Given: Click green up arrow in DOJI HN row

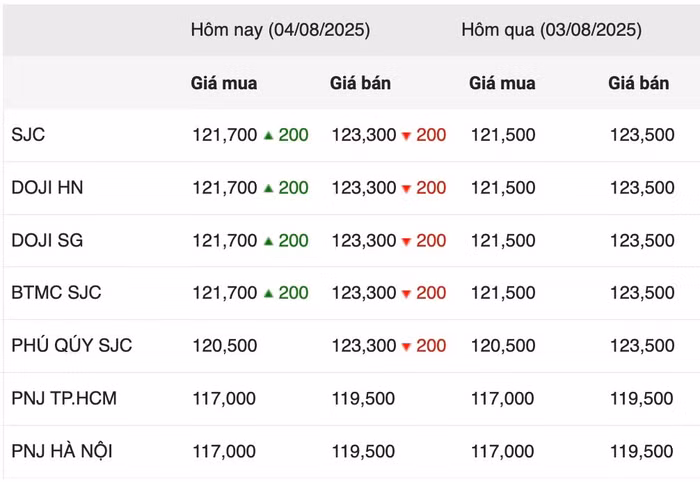Looking at the screenshot, I should [x=268, y=188].
